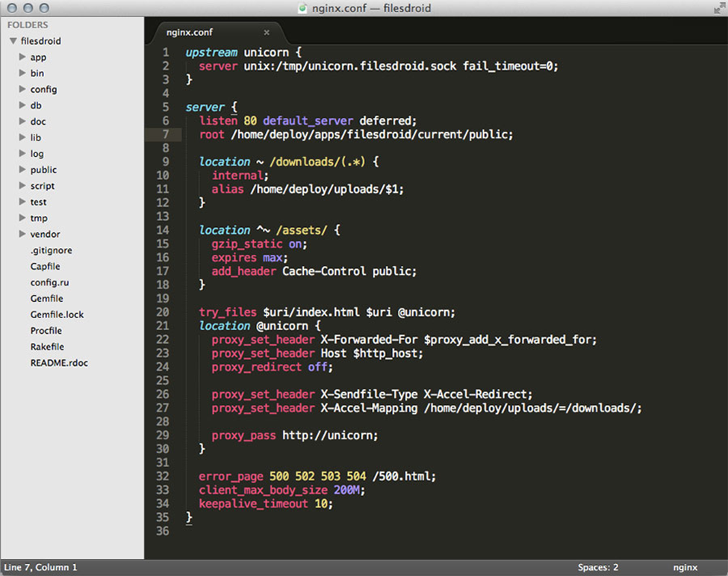Expand the app folder arrow
728x576 pixels.
point(22,57)
